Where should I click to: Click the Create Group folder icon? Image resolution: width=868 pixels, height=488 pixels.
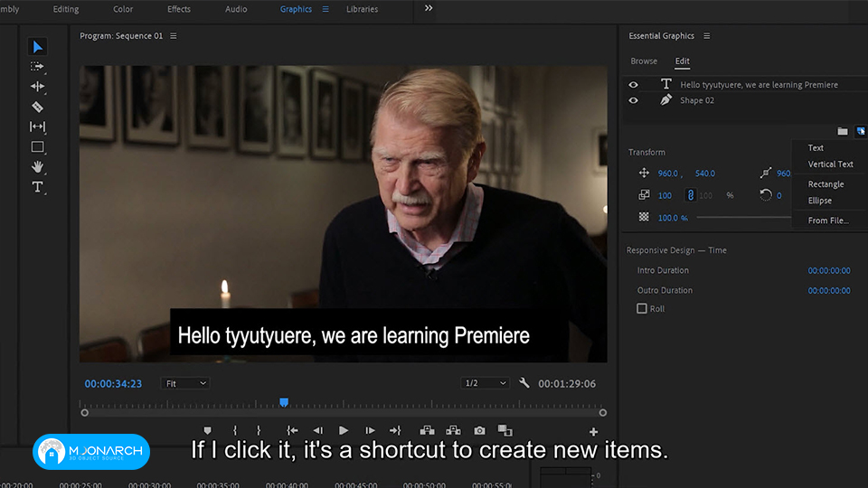[x=843, y=131]
